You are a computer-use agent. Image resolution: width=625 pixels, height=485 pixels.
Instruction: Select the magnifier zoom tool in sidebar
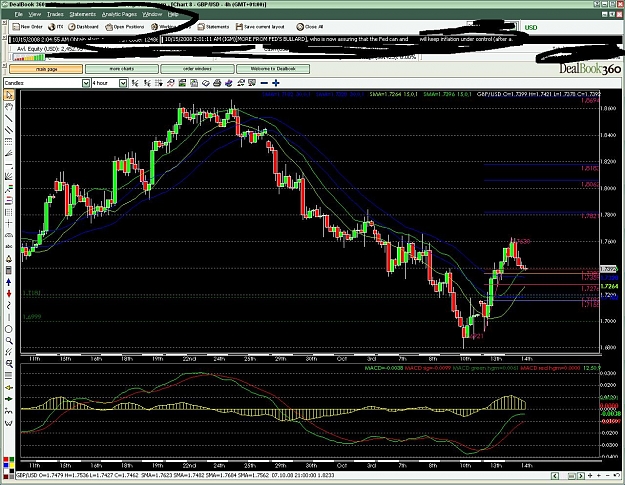(x=9, y=341)
